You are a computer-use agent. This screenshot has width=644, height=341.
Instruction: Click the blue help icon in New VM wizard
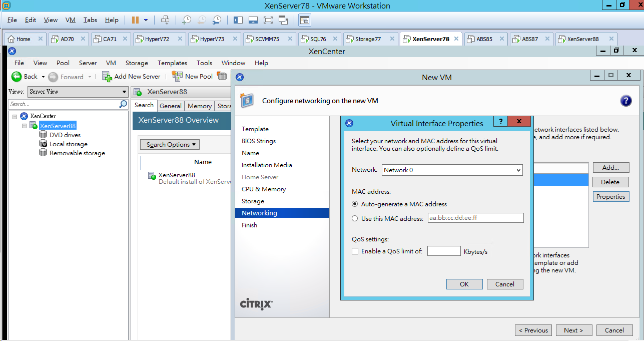point(625,101)
